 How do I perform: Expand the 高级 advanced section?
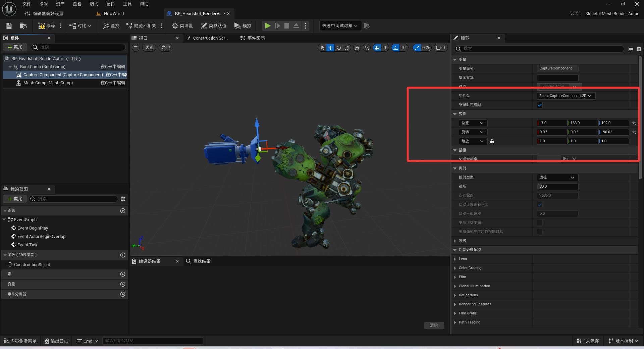click(x=455, y=241)
